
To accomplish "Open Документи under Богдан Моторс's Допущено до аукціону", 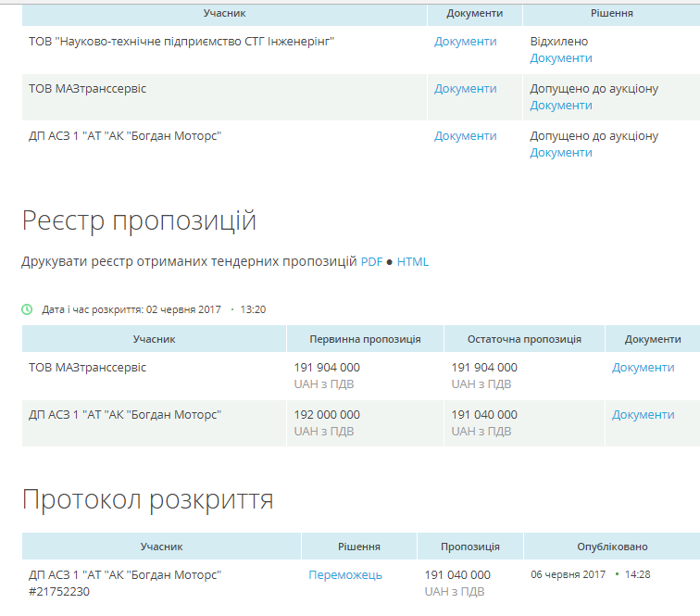I will [560, 153].
